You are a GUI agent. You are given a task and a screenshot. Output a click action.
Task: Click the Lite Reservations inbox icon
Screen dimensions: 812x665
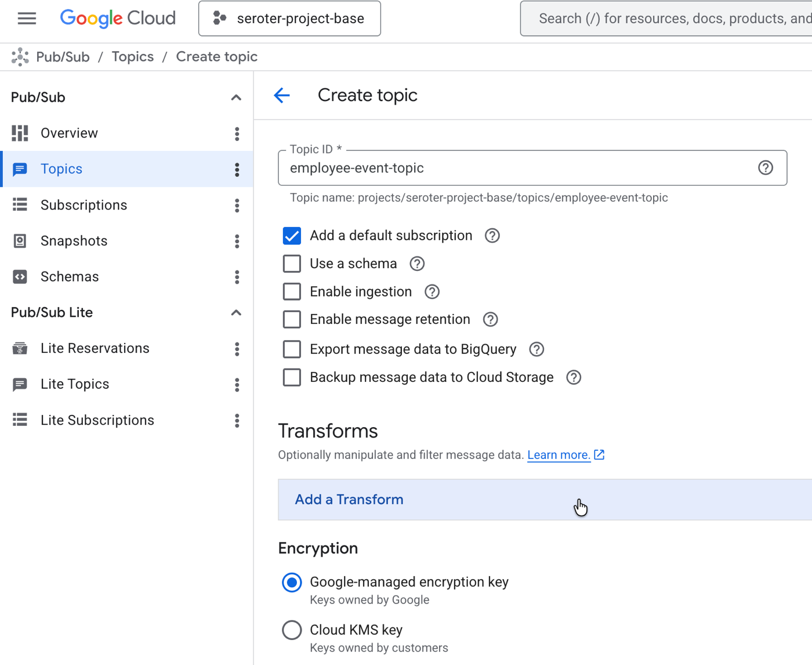(x=20, y=348)
